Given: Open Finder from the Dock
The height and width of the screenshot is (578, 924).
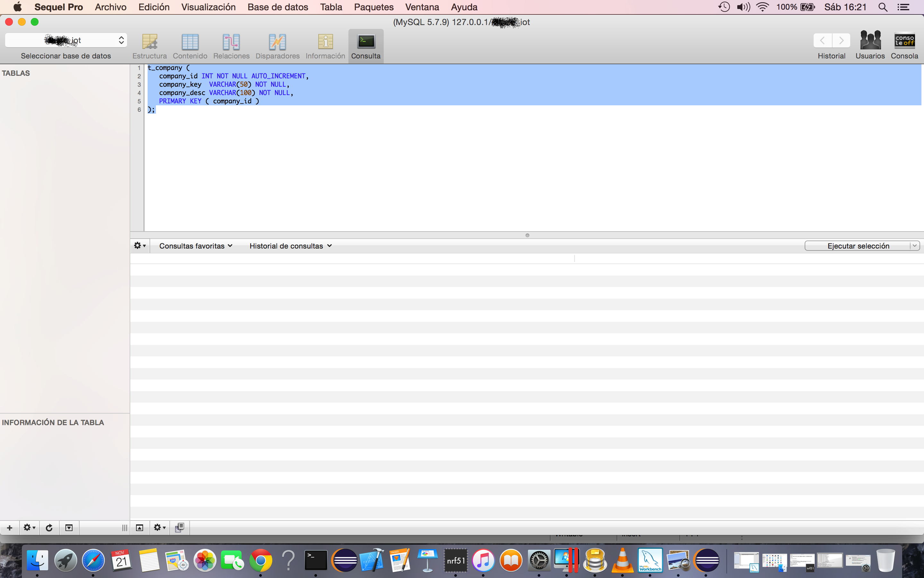Looking at the screenshot, I should click(37, 560).
